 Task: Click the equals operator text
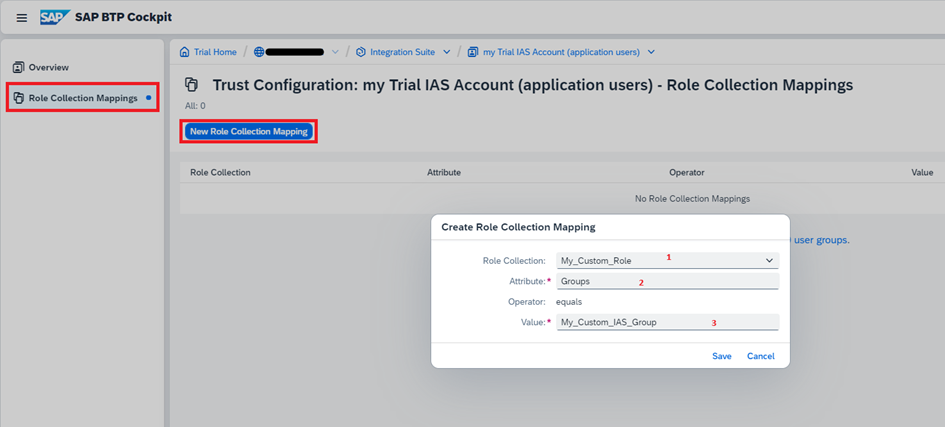569,302
